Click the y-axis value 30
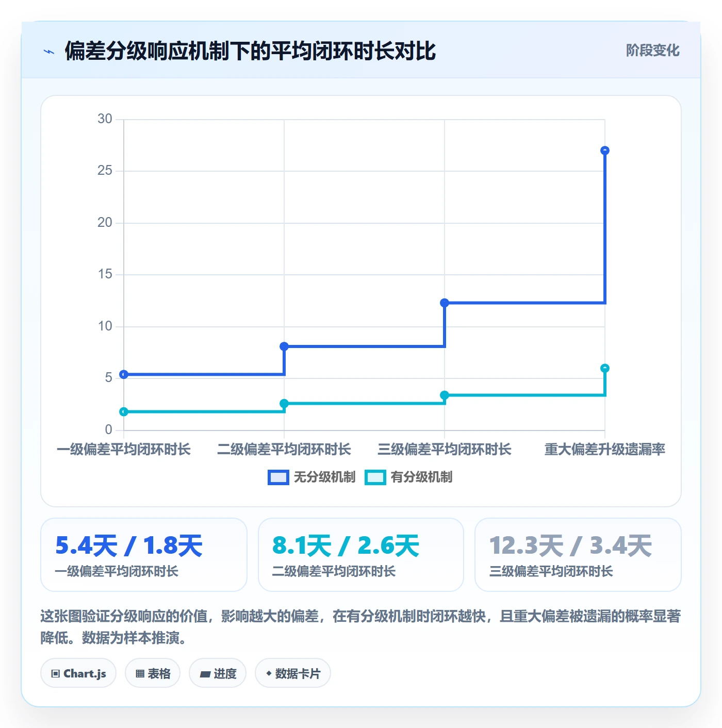 point(105,119)
